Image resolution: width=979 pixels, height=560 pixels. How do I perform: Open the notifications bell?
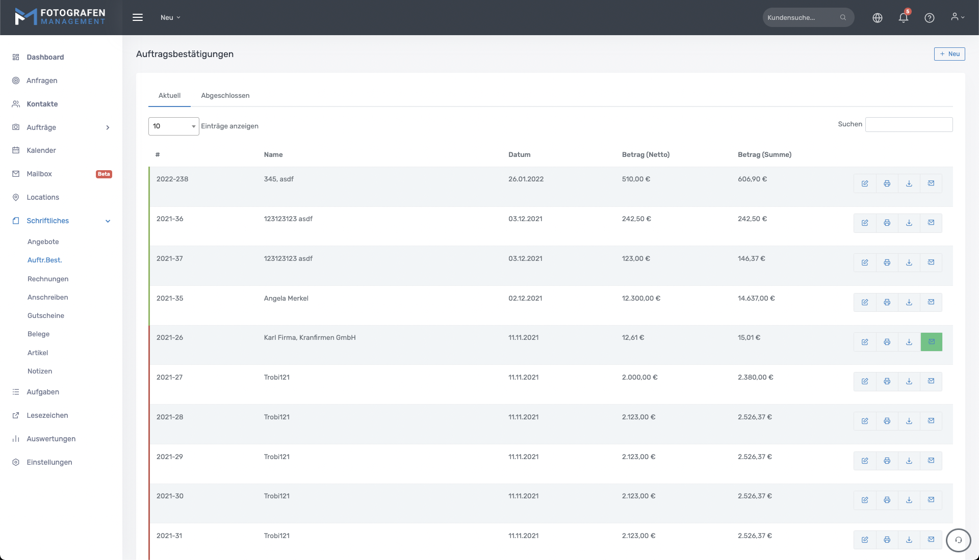coord(903,18)
